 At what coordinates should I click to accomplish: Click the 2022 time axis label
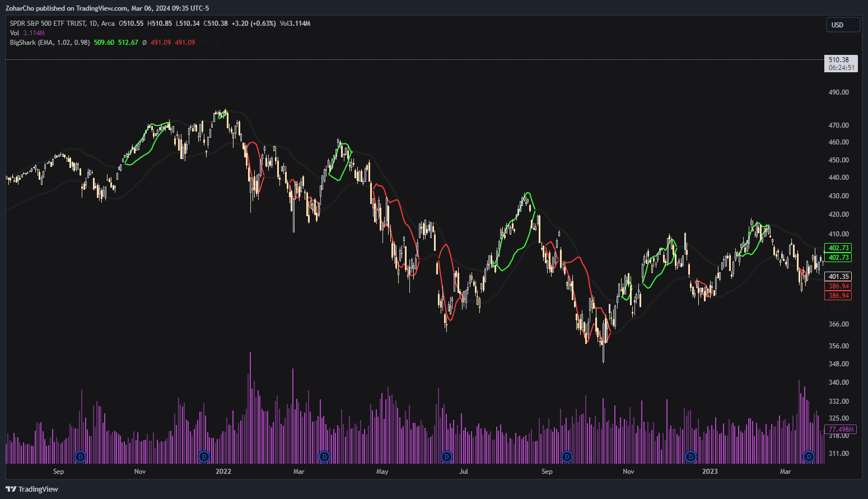tap(223, 472)
